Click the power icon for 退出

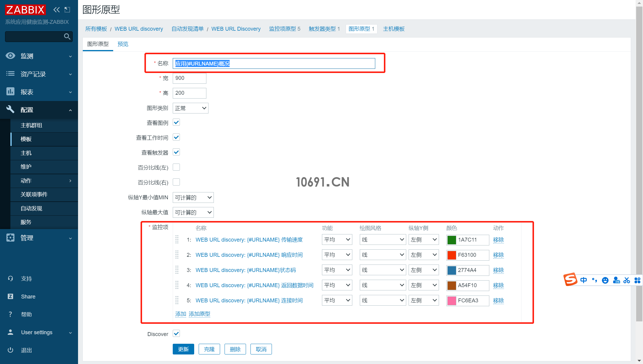coord(10,350)
